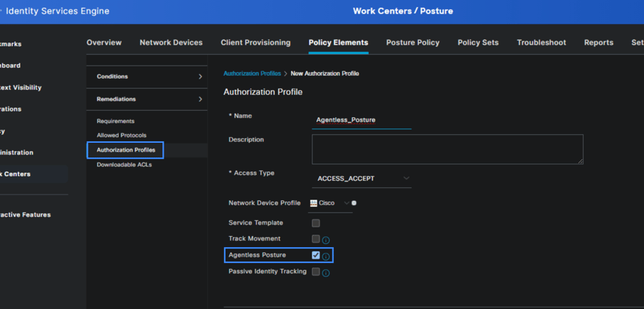Switch to Network Devices tab
The width and height of the screenshot is (644, 309).
(171, 42)
